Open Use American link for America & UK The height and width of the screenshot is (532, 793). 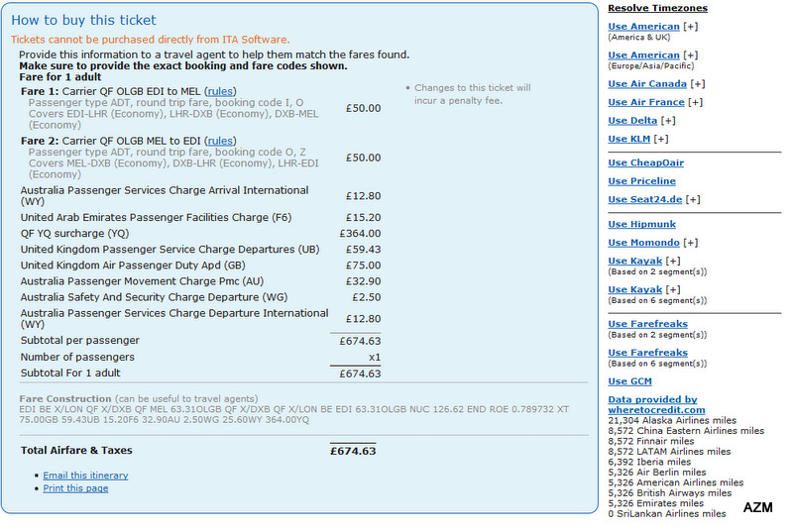click(x=643, y=27)
